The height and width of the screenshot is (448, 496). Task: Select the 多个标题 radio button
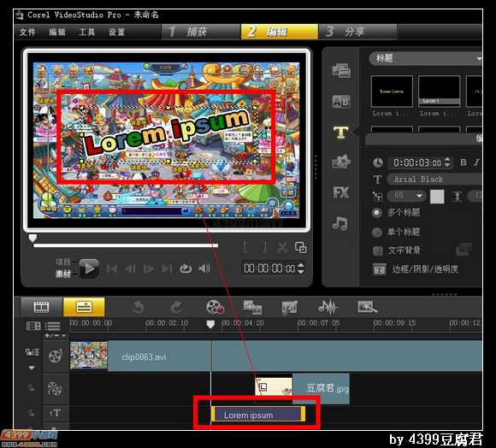(377, 213)
